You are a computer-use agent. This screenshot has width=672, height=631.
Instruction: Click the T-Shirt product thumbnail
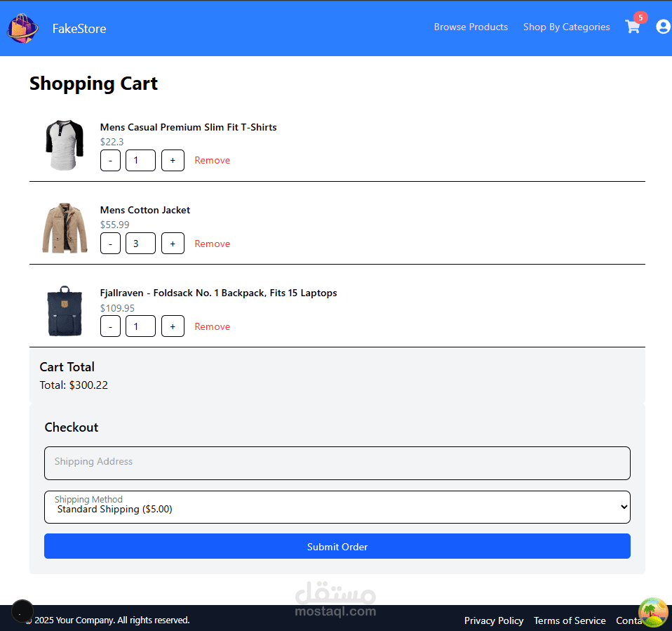click(x=65, y=145)
